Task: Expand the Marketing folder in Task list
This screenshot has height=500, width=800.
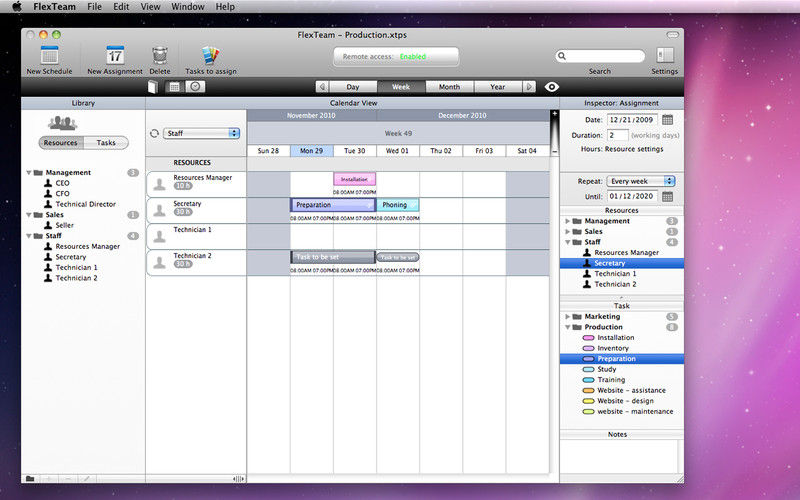Action: click(x=567, y=316)
